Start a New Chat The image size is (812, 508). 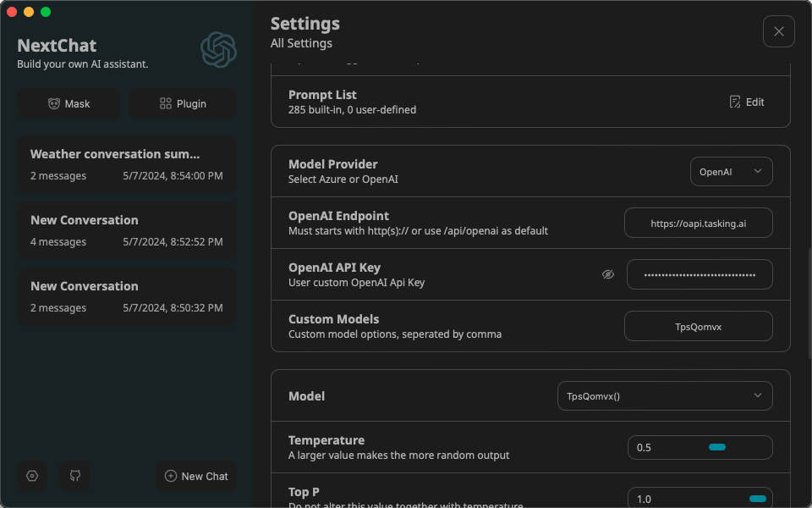[195, 476]
